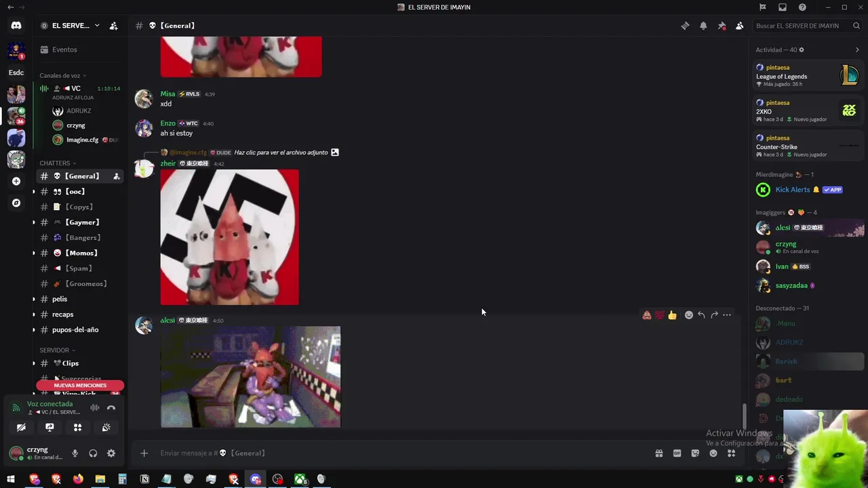This screenshot has width=868, height=488.
Task: Open Actividad settings gear icon
Action: pyautogui.click(x=802, y=50)
